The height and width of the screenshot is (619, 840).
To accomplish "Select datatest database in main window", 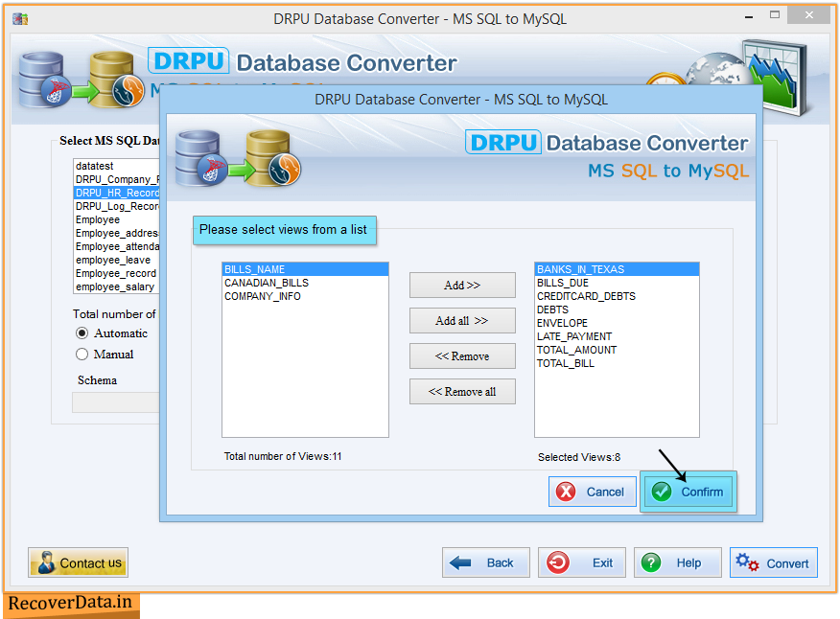I will click(x=116, y=166).
